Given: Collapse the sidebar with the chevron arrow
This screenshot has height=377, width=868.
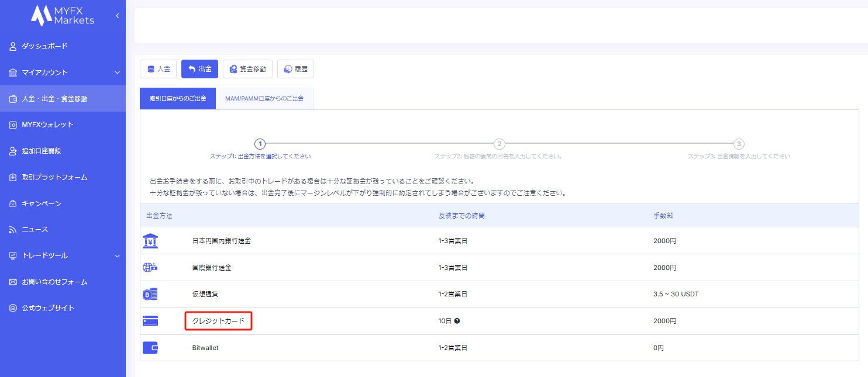Looking at the screenshot, I should click(x=117, y=16).
